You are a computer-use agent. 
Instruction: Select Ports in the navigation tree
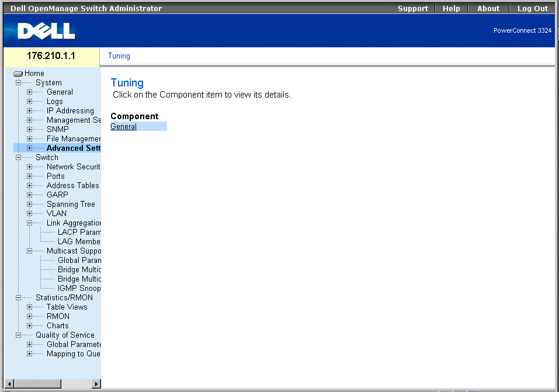(55, 176)
